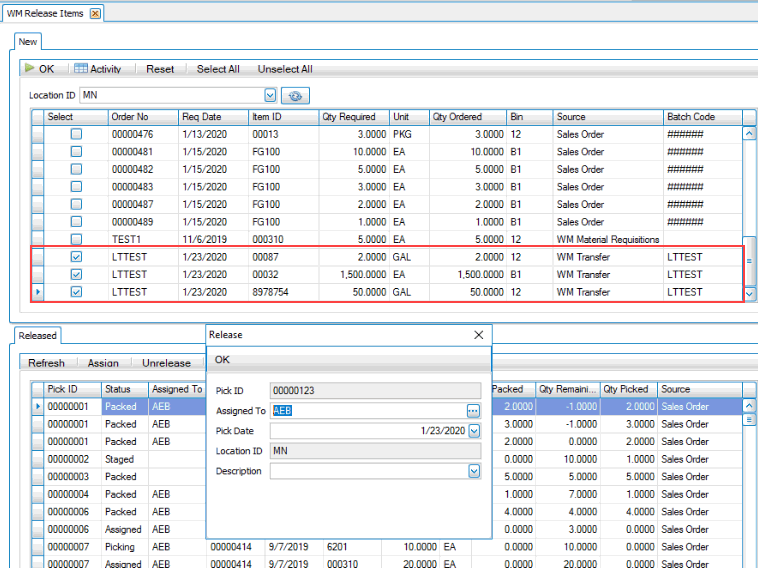
Task: Click the green OK arrow in top toolbar
Action: point(40,69)
